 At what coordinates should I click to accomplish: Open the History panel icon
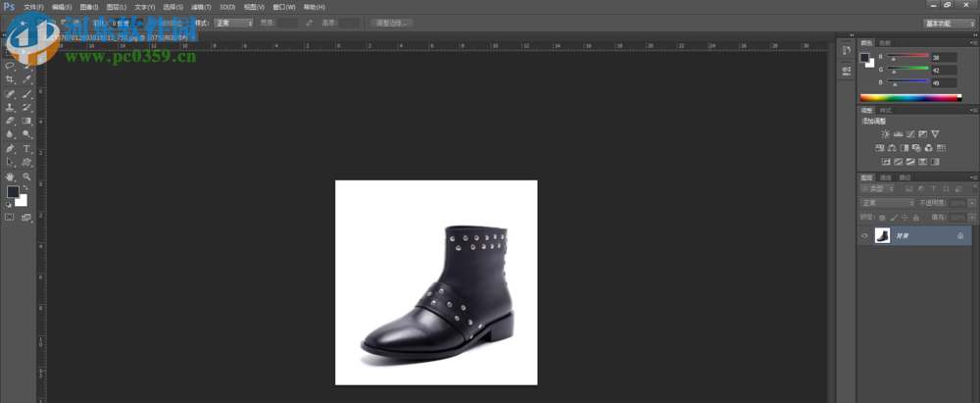point(847,51)
